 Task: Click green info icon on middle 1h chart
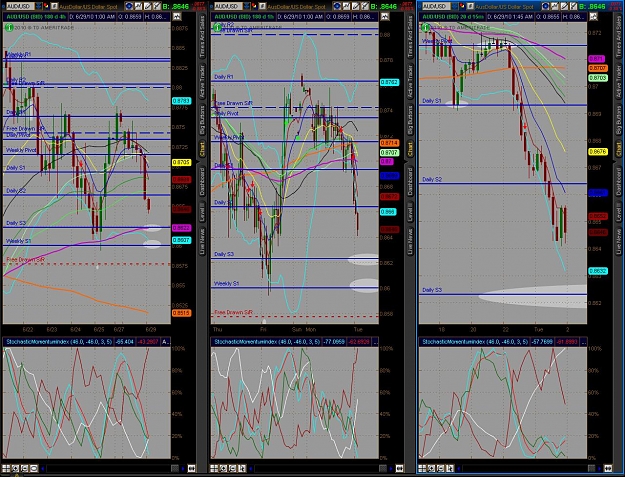pos(216,27)
